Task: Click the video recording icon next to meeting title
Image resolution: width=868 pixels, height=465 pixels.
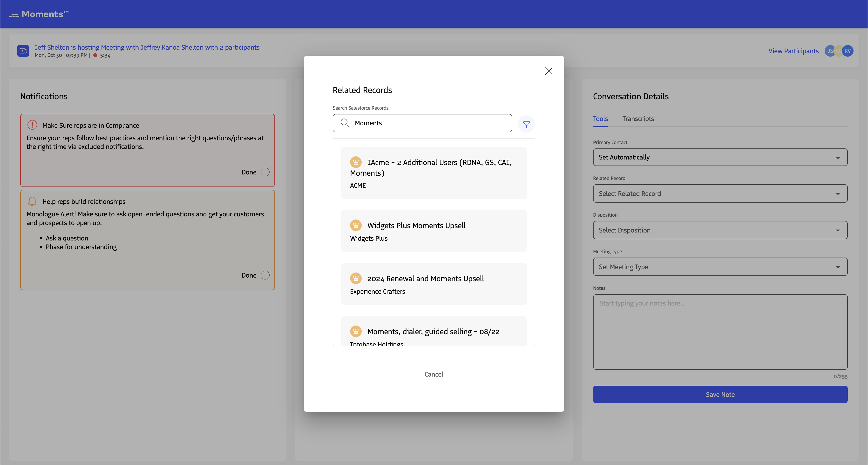Action: (x=23, y=51)
